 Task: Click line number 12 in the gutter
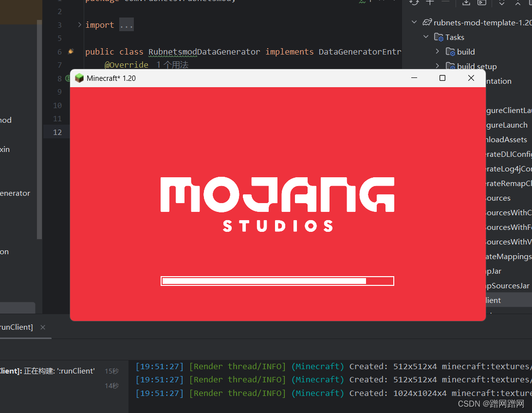click(57, 132)
